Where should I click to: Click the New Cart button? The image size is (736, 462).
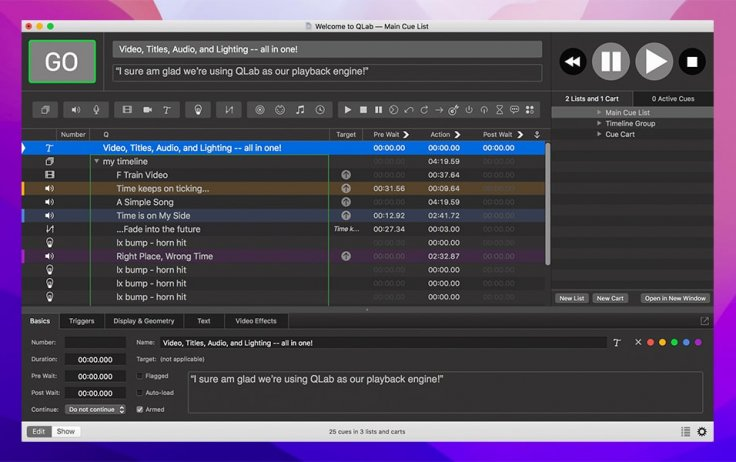[609, 298]
